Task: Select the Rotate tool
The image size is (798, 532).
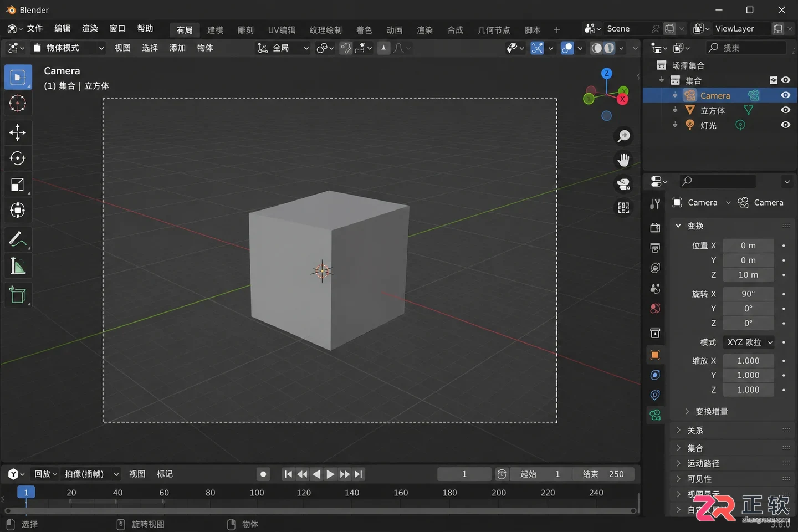Action: click(x=18, y=158)
